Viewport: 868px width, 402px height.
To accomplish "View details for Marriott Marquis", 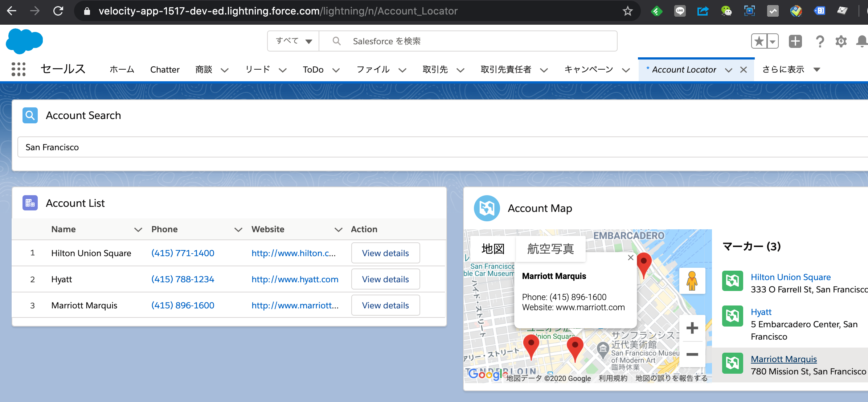I will click(x=385, y=305).
